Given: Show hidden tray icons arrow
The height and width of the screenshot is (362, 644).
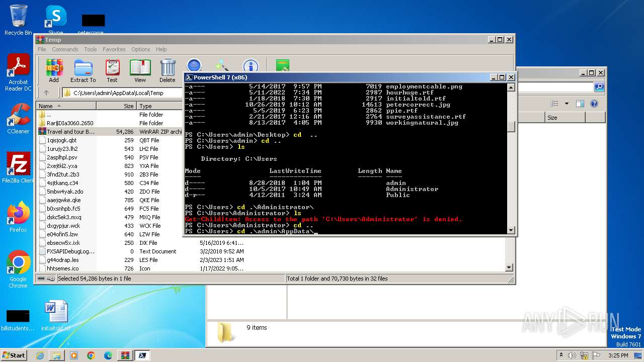Looking at the screenshot, I should (x=561, y=355).
